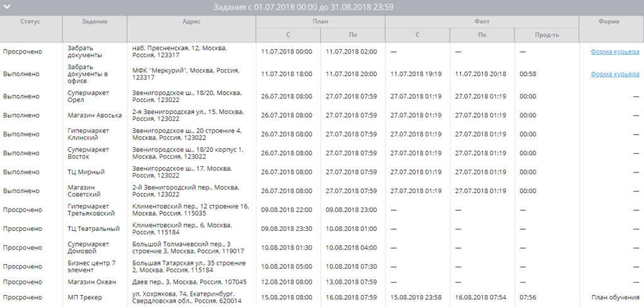Select task МП Трекер
The height and width of the screenshot is (307, 644).
[x=85, y=298]
